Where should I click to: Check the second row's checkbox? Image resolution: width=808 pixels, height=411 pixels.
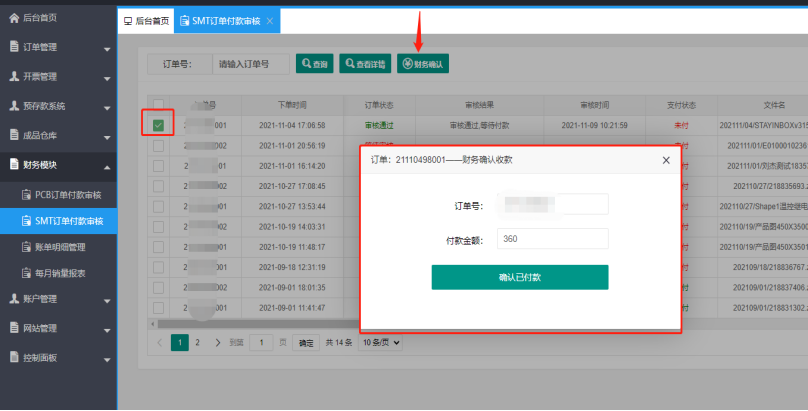tap(158, 146)
